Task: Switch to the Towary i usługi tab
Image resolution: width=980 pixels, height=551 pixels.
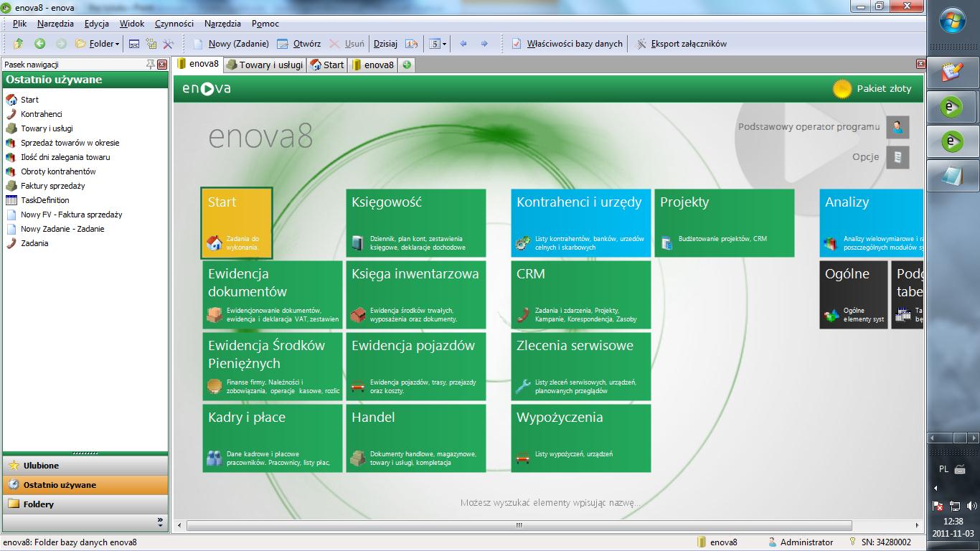Action: point(265,65)
